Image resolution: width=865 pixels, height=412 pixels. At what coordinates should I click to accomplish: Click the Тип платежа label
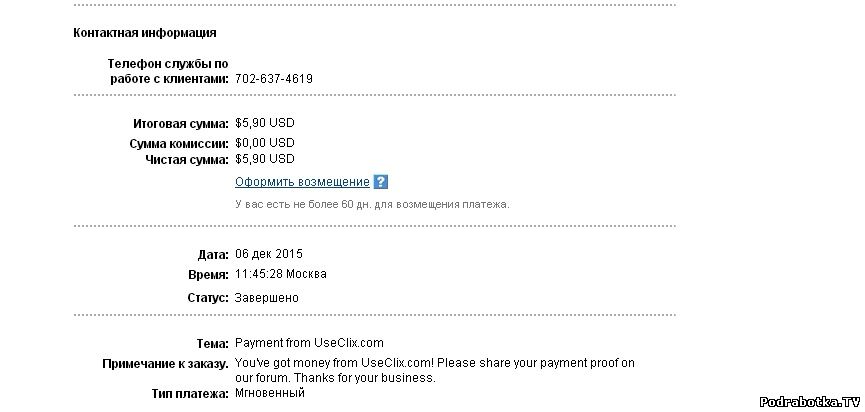[x=188, y=394]
